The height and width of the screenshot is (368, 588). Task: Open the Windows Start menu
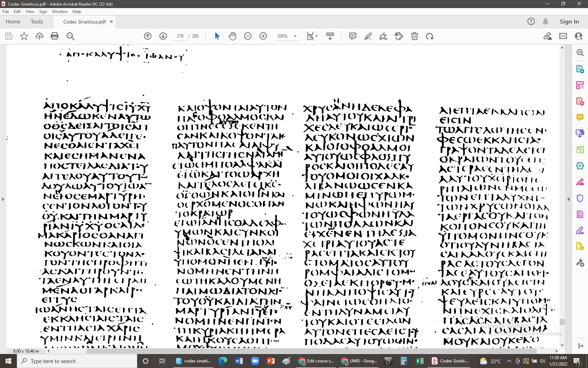tap(8, 361)
